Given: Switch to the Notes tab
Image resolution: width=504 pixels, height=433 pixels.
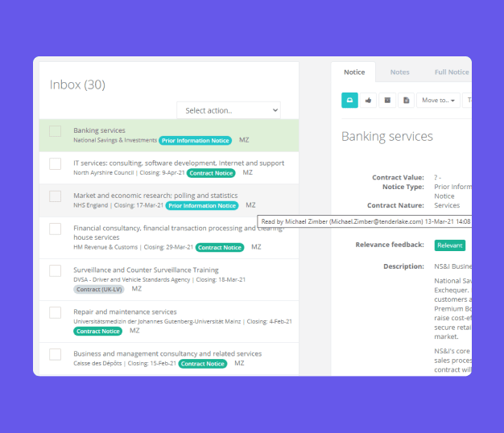Looking at the screenshot, I should [400, 72].
